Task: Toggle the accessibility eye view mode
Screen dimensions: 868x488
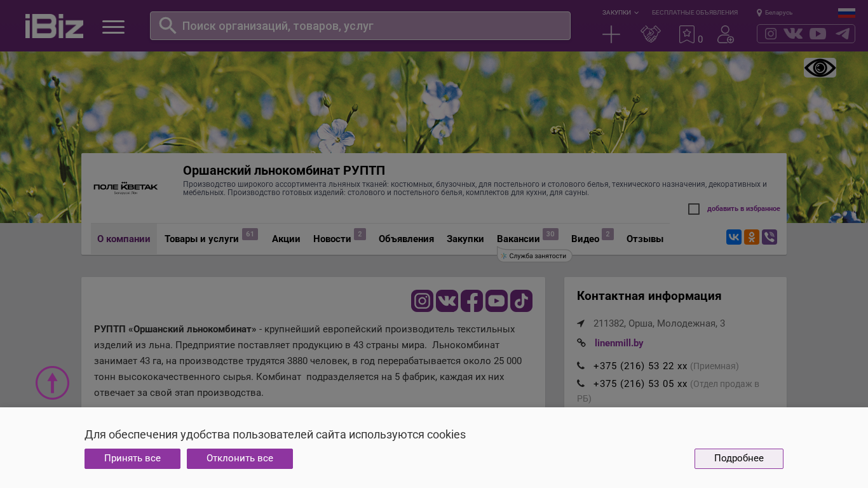Action: [820, 68]
